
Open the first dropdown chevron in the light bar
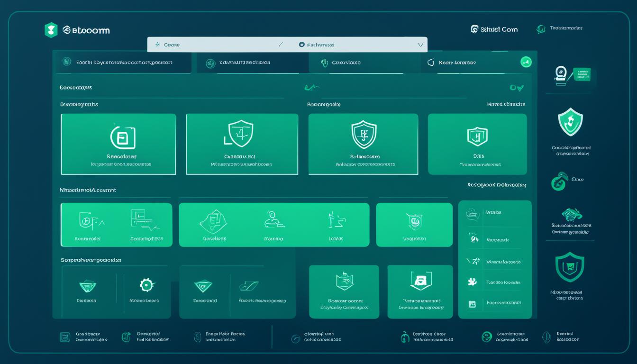(x=281, y=45)
